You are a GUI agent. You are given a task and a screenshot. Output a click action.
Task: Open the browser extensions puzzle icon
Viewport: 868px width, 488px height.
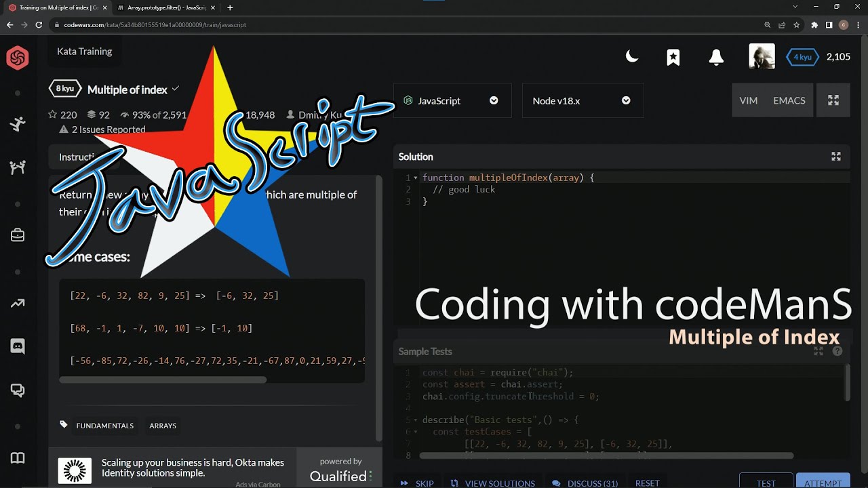pos(814,24)
